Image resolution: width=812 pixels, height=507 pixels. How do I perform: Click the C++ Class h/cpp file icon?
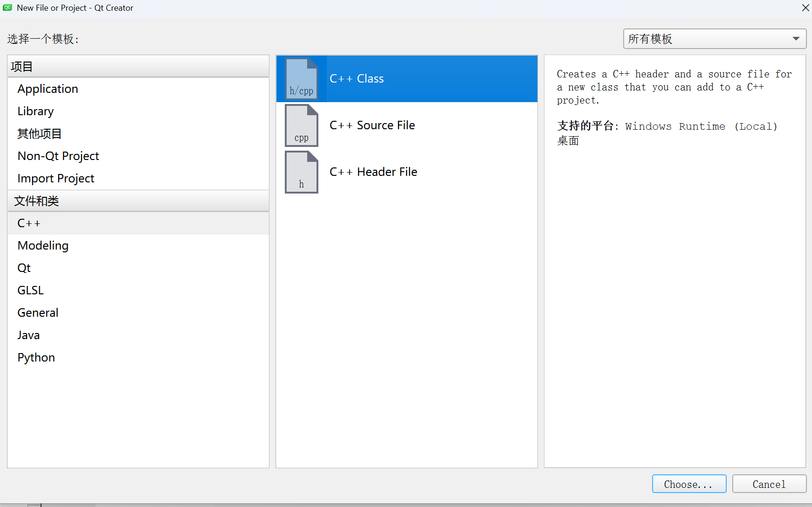point(302,79)
